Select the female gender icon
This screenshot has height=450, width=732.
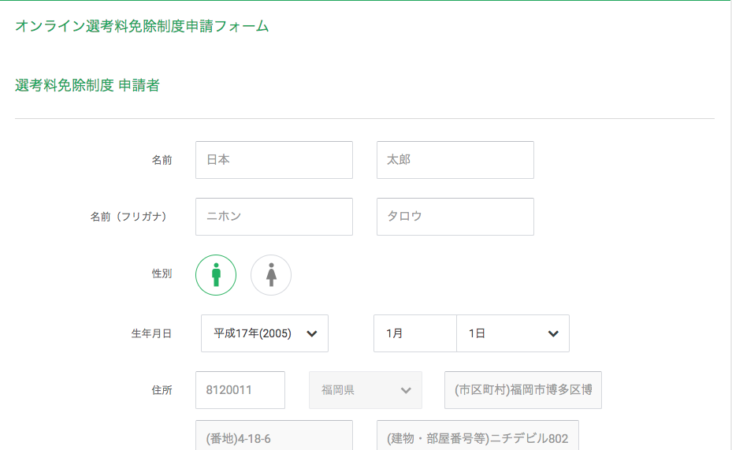click(x=271, y=275)
